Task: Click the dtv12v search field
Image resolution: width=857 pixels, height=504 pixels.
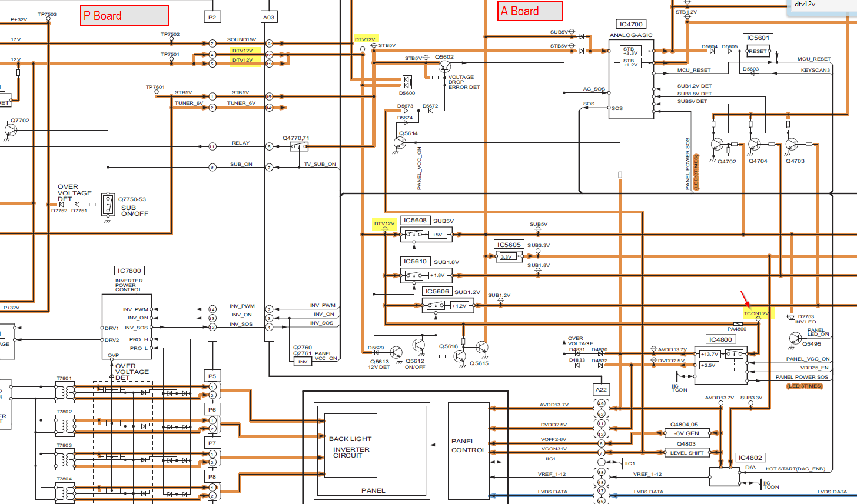Action: (x=822, y=5)
